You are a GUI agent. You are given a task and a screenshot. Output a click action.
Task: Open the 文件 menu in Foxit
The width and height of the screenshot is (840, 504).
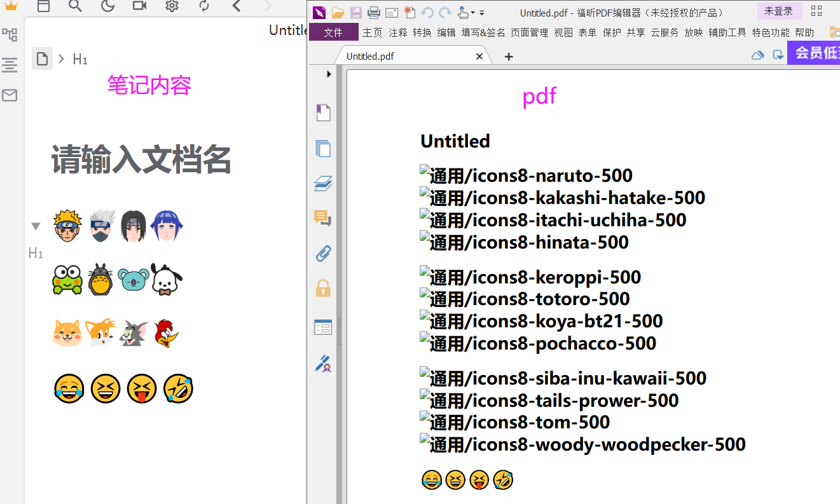pos(333,32)
